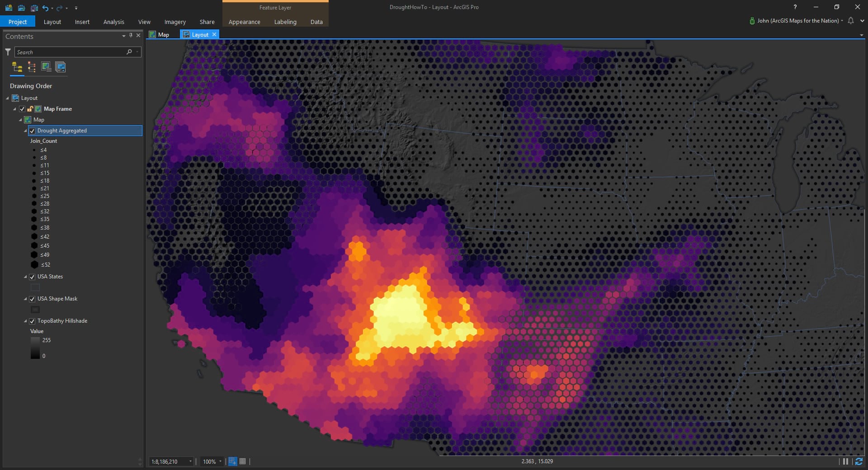Image resolution: width=868 pixels, height=470 pixels.
Task: Save the project with the Save icon
Action: 34,8
